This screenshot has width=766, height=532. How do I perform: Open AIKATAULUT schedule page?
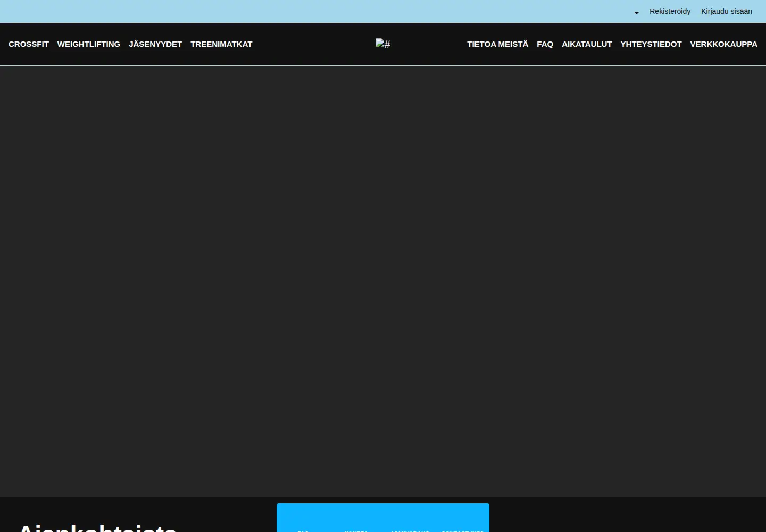[587, 44]
